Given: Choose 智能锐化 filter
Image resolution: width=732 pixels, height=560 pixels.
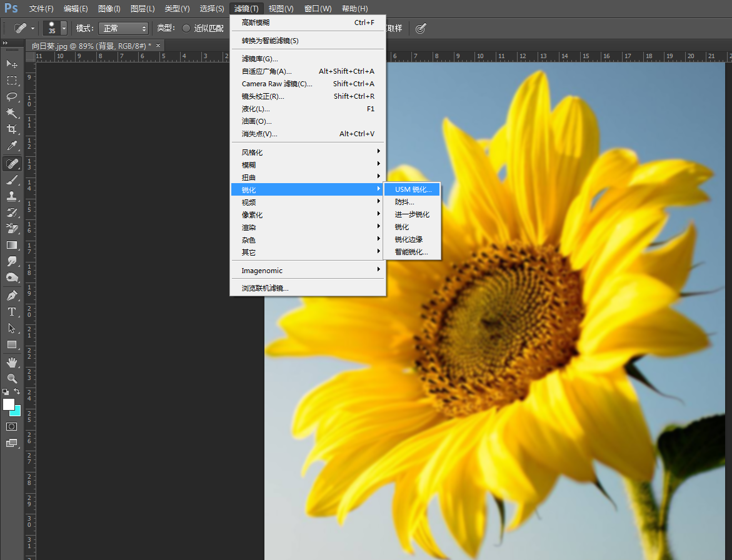Looking at the screenshot, I should [412, 251].
